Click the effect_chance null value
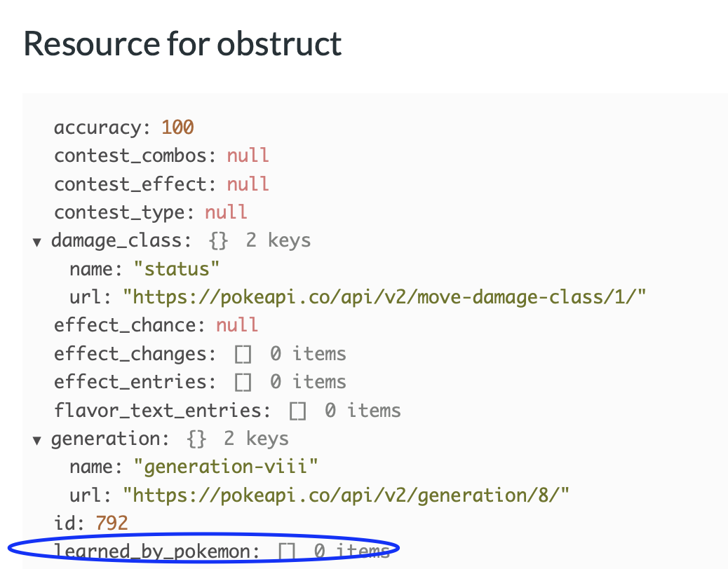The height and width of the screenshot is (569, 728). click(237, 326)
